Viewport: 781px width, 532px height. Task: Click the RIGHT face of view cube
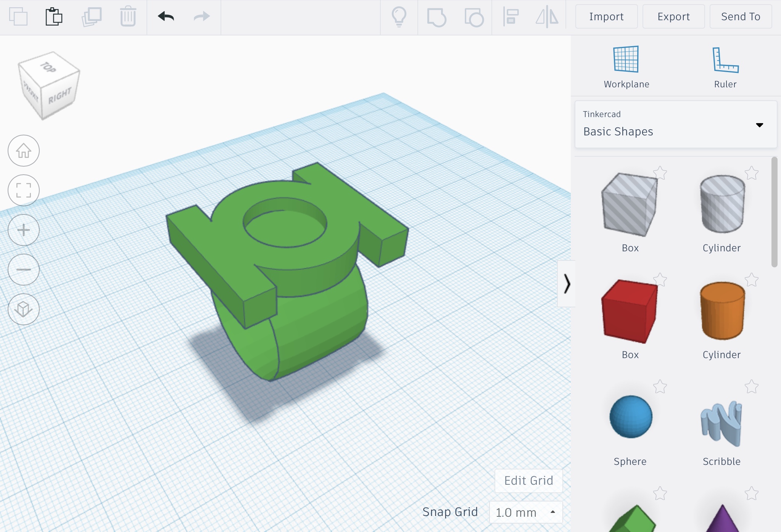[x=60, y=96]
